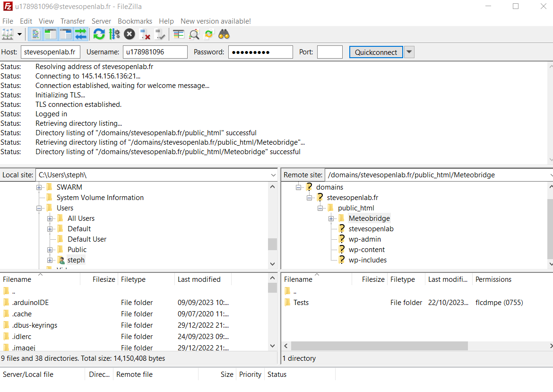The width and height of the screenshot is (553, 392).
Task: Click the .arduinoIDE folder icon
Action: coord(6,302)
